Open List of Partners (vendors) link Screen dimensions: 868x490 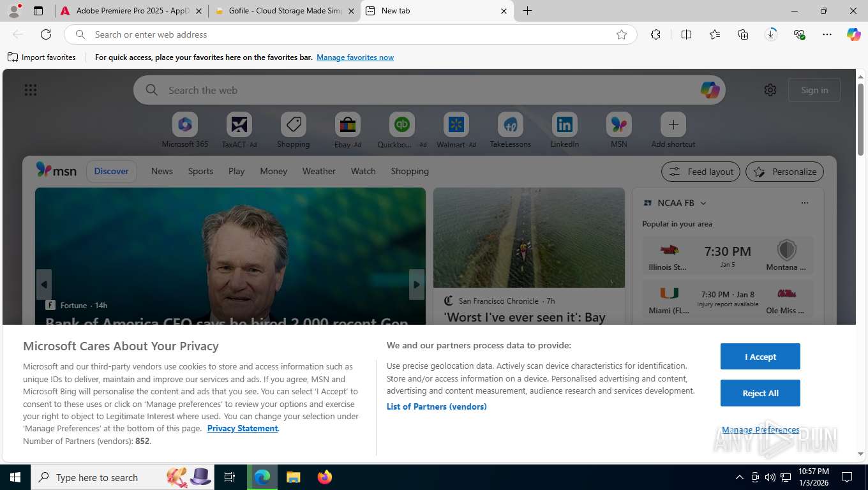(x=437, y=406)
